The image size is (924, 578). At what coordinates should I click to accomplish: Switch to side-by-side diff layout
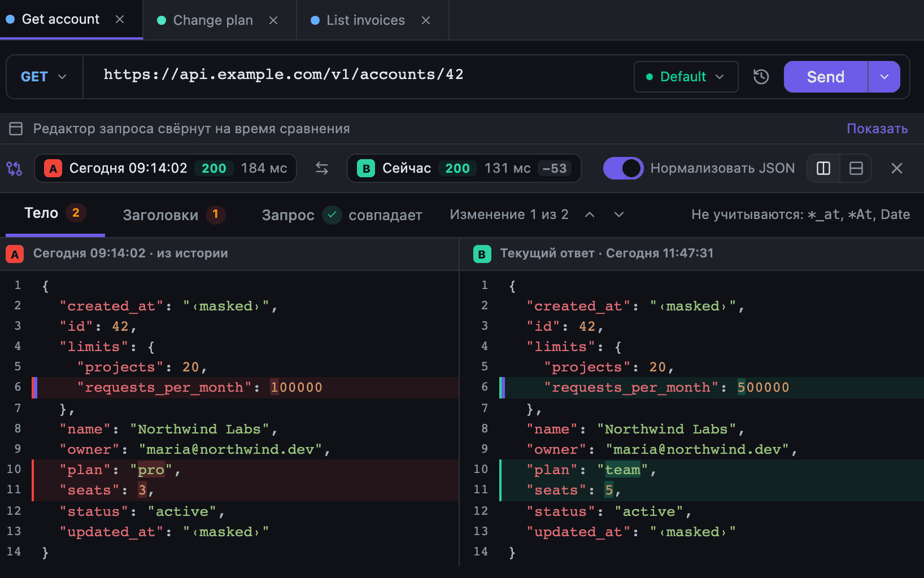tap(823, 168)
